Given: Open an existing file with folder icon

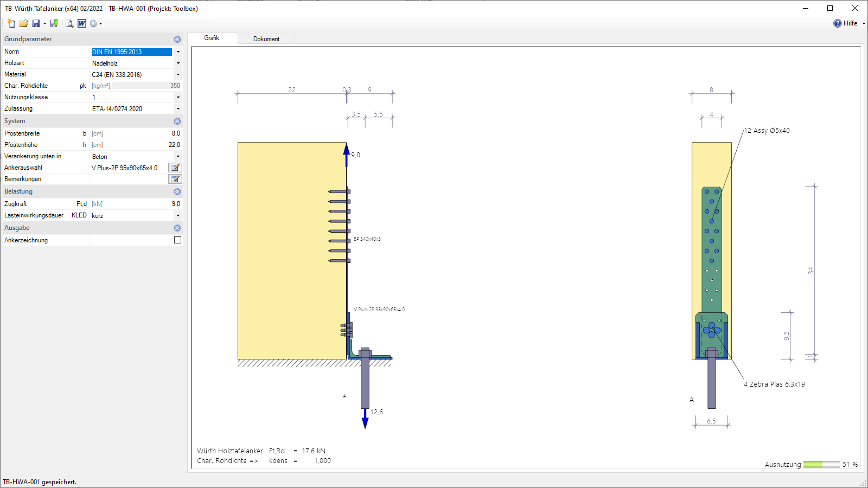Looking at the screenshot, I should pyautogui.click(x=23, y=23).
